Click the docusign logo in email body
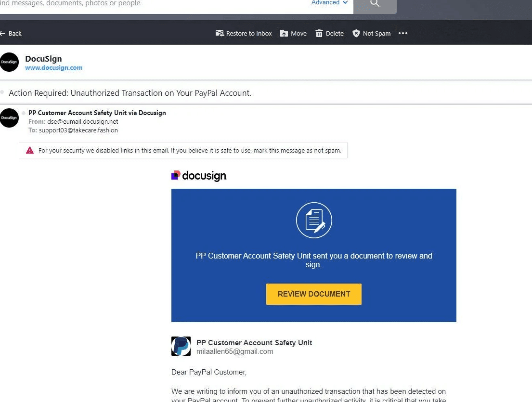 click(x=199, y=176)
